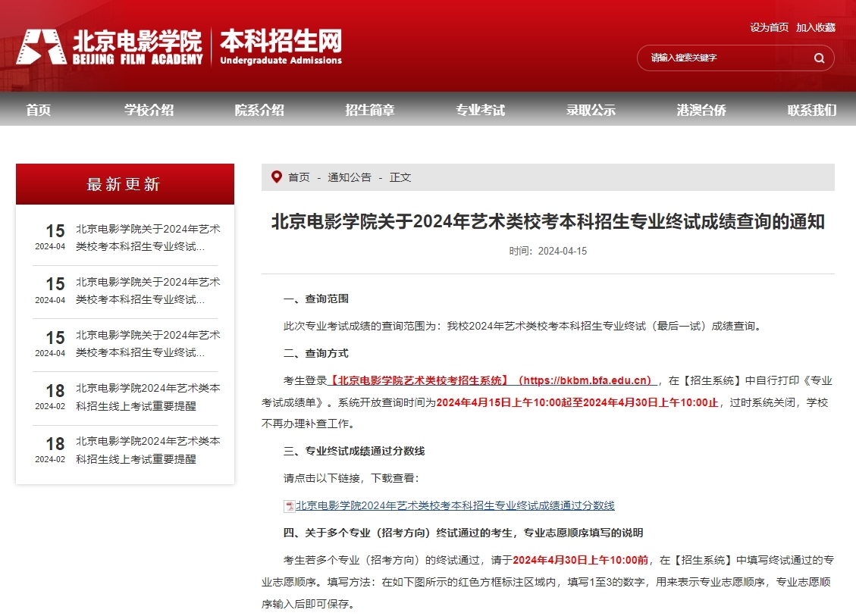Click the 设为首页 link
This screenshot has height=616, width=856.
pos(769,27)
